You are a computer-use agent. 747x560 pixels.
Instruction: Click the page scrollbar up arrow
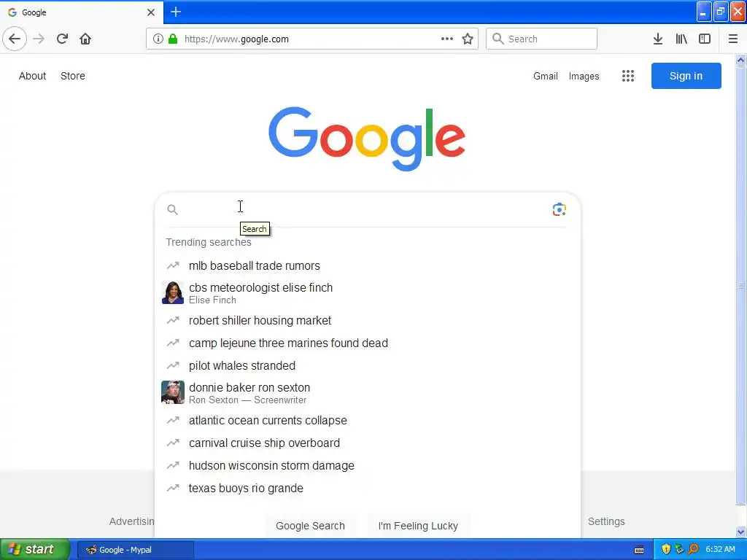[741, 60]
